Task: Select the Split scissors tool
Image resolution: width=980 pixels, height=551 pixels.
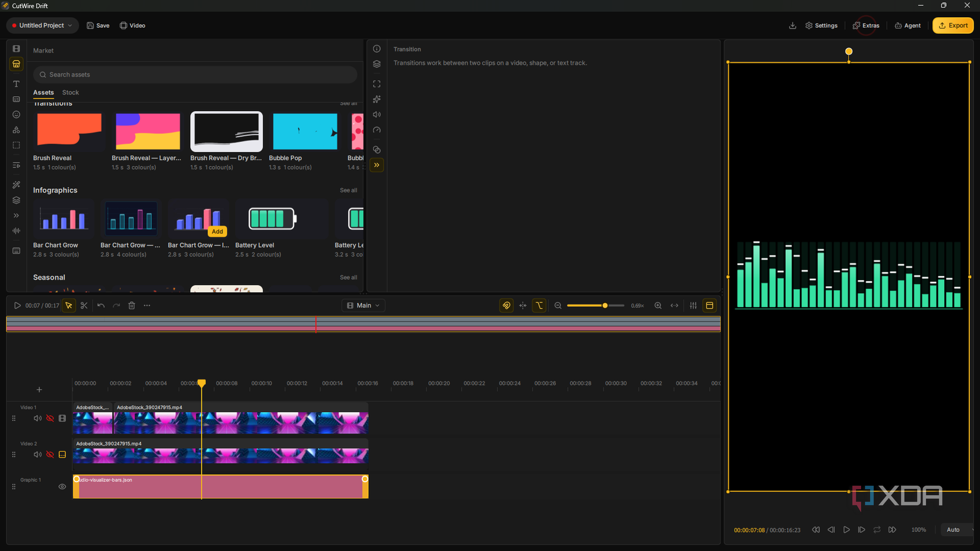Action: tap(84, 305)
